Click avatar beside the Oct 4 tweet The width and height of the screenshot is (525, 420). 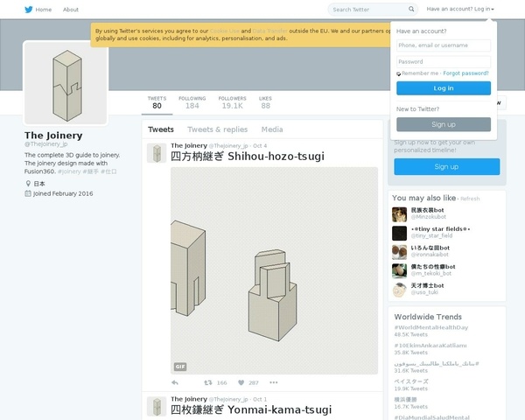(x=157, y=153)
